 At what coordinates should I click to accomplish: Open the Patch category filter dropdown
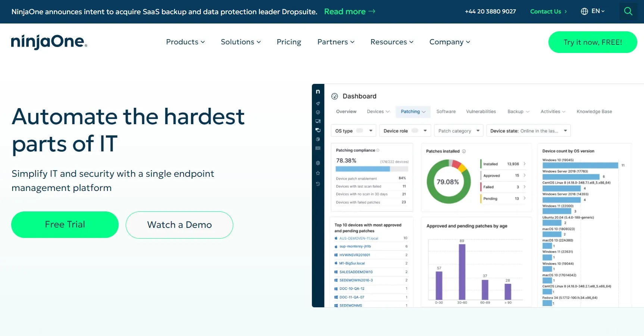[459, 131]
